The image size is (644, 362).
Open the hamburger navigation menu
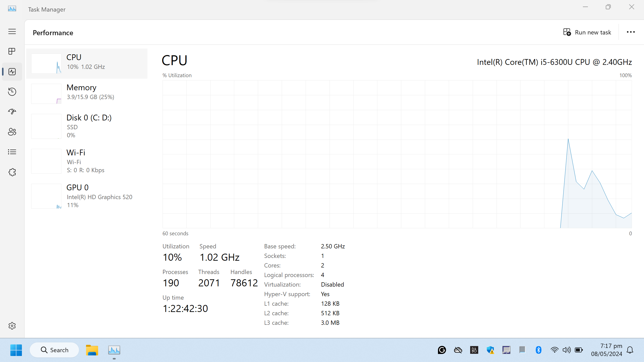(12, 31)
